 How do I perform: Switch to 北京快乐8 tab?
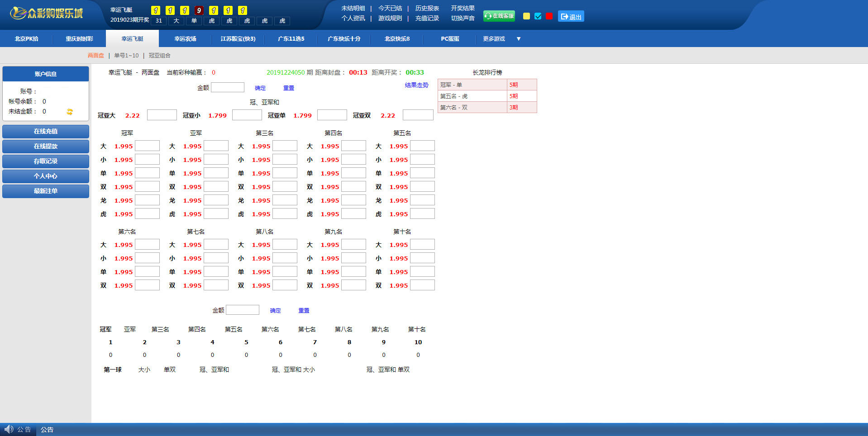click(x=397, y=39)
